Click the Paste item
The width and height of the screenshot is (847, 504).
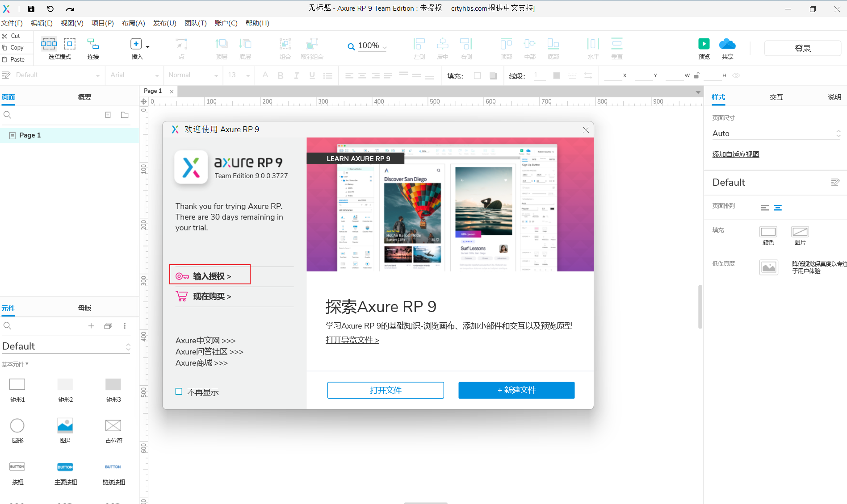[13, 59]
